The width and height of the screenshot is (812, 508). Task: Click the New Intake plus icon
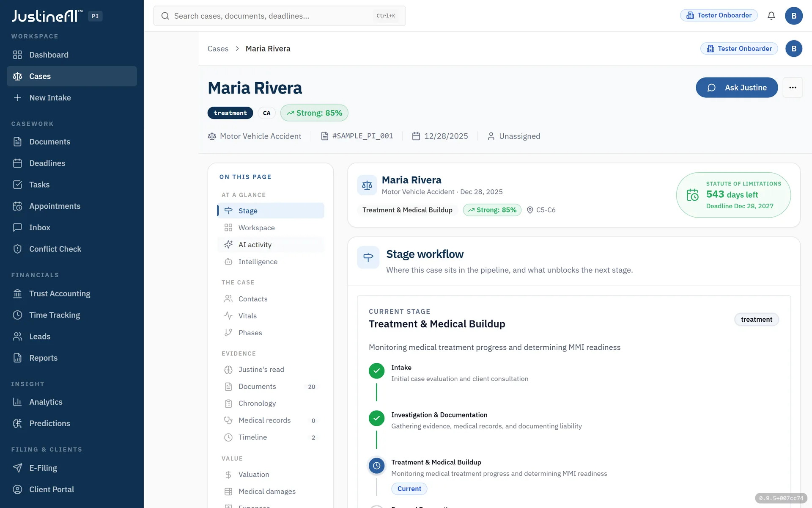(x=17, y=98)
